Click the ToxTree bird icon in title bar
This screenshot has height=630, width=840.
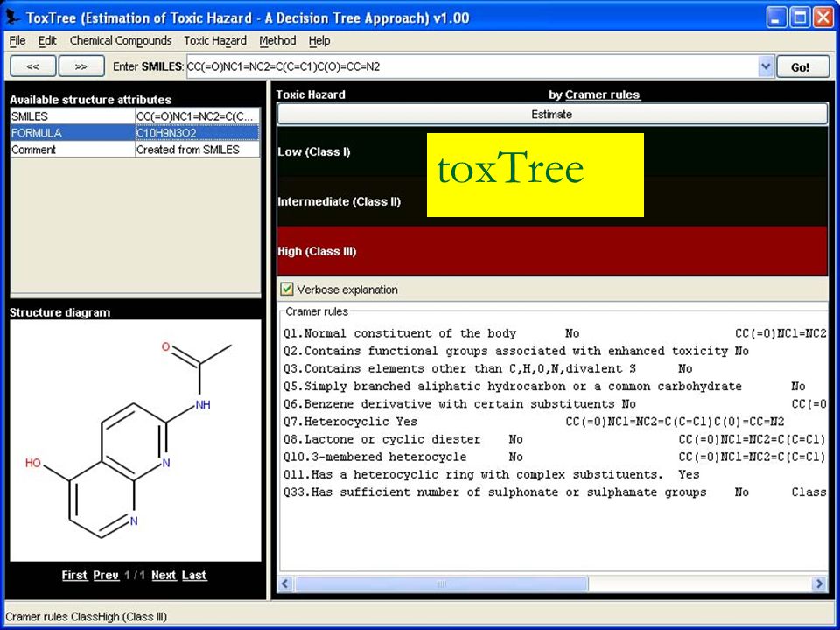(x=13, y=17)
